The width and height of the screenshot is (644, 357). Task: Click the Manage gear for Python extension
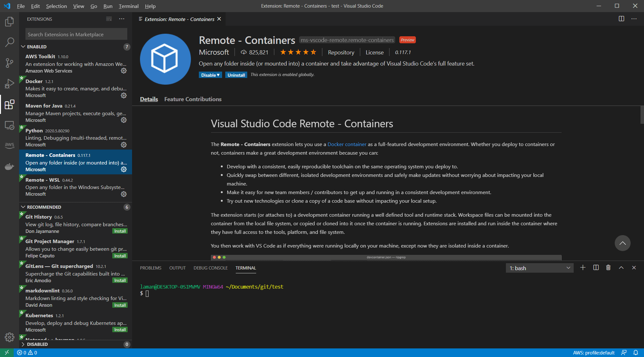(x=124, y=145)
